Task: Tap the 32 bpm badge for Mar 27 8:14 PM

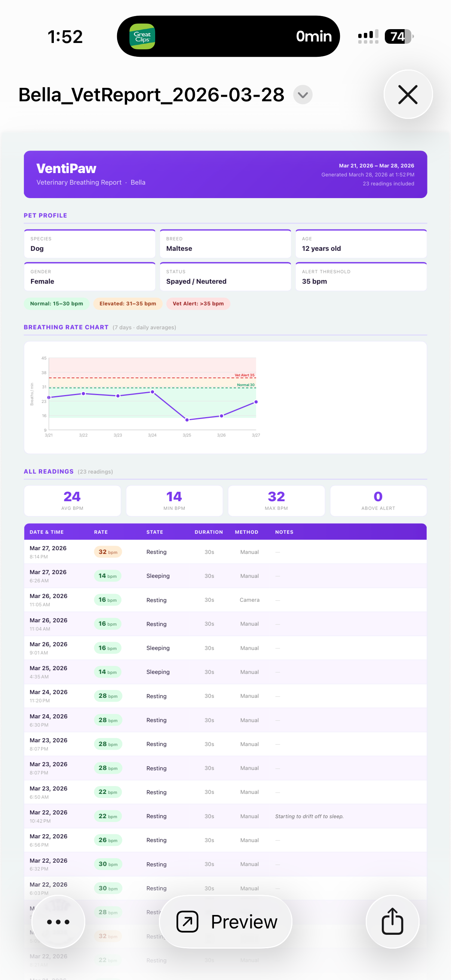Action: pyautogui.click(x=108, y=552)
